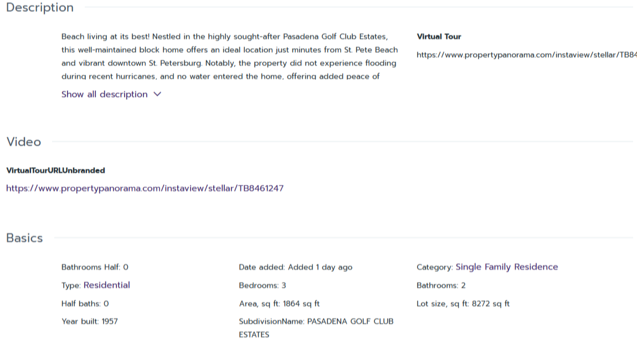Screen dimensions: 637x364
Task: Click the Video section heading
Action: point(24,142)
